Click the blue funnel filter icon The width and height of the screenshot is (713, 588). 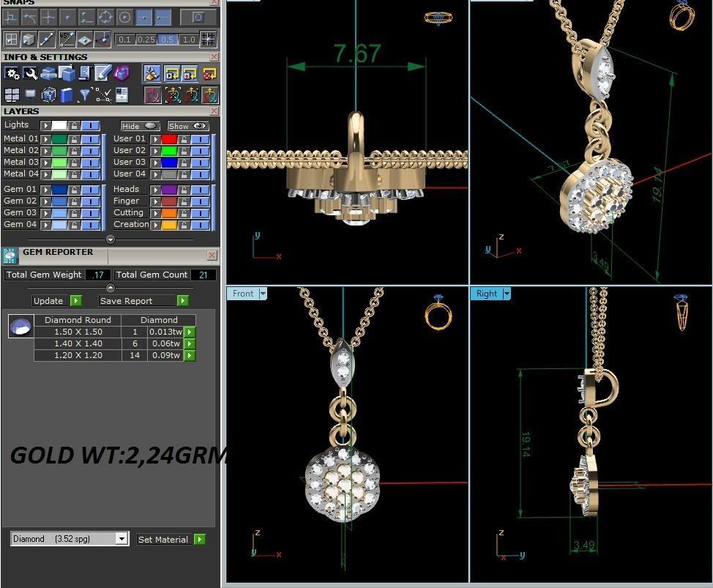tap(85, 95)
